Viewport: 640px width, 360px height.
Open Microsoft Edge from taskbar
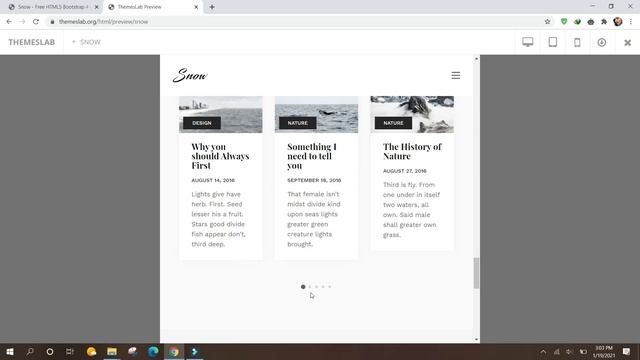click(x=153, y=351)
